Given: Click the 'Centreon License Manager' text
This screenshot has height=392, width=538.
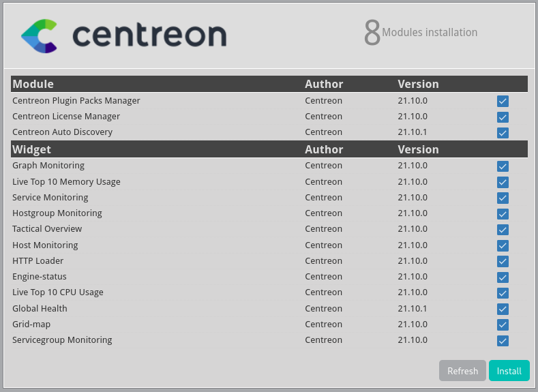Looking at the screenshot, I should tap(66, 117).
